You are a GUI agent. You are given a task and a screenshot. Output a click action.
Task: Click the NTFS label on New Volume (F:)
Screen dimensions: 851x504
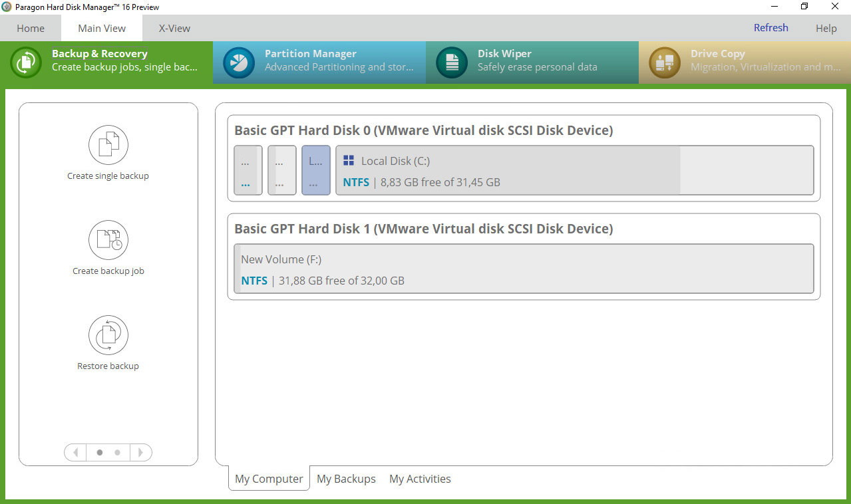(x=254, y=281)
